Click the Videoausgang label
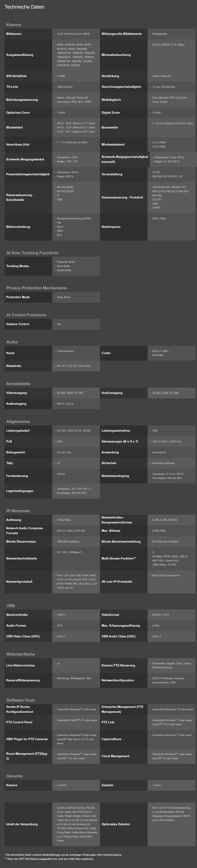197x868 pixels. (x=16, y=393)
